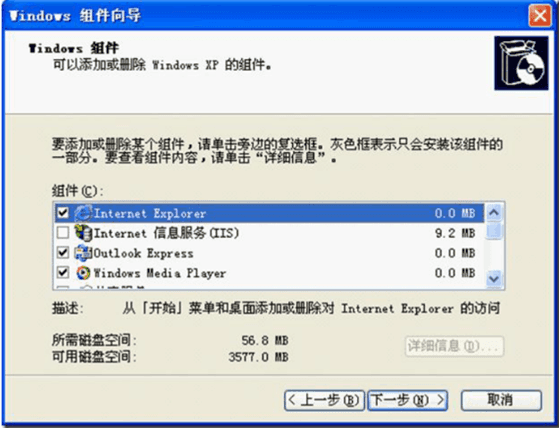Select the Windows Media Player list entry

click(x=269, y=273)
